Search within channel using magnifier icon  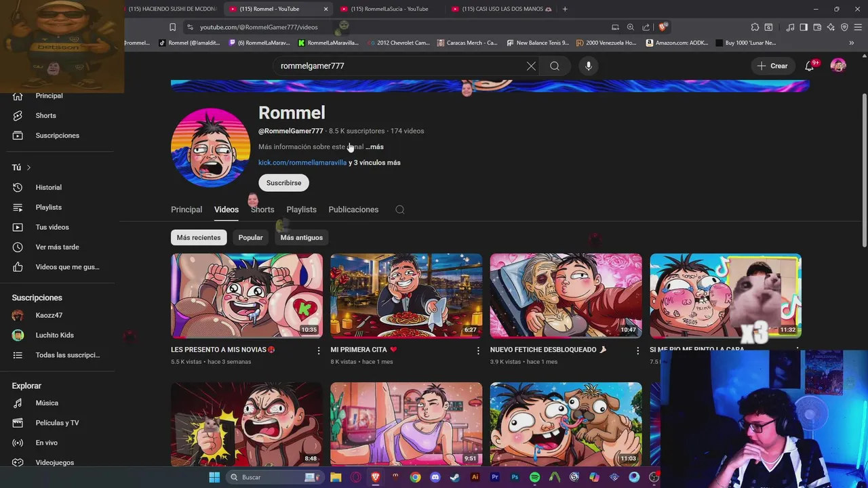400,209
